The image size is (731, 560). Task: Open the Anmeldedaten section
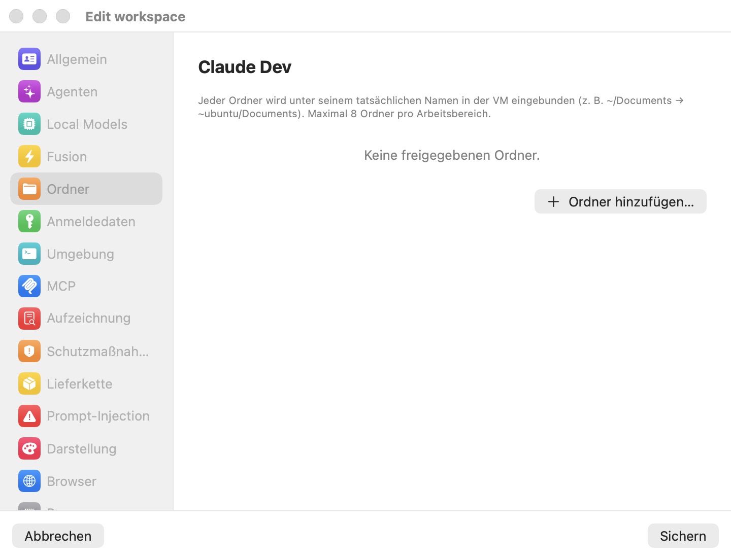click(x=86, y=222)
